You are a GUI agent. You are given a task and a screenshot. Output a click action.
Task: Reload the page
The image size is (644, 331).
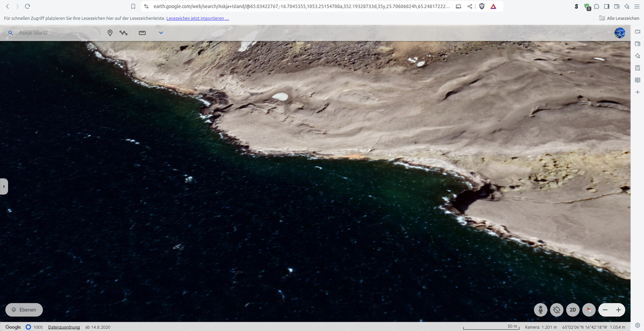(x=28, y=7)
